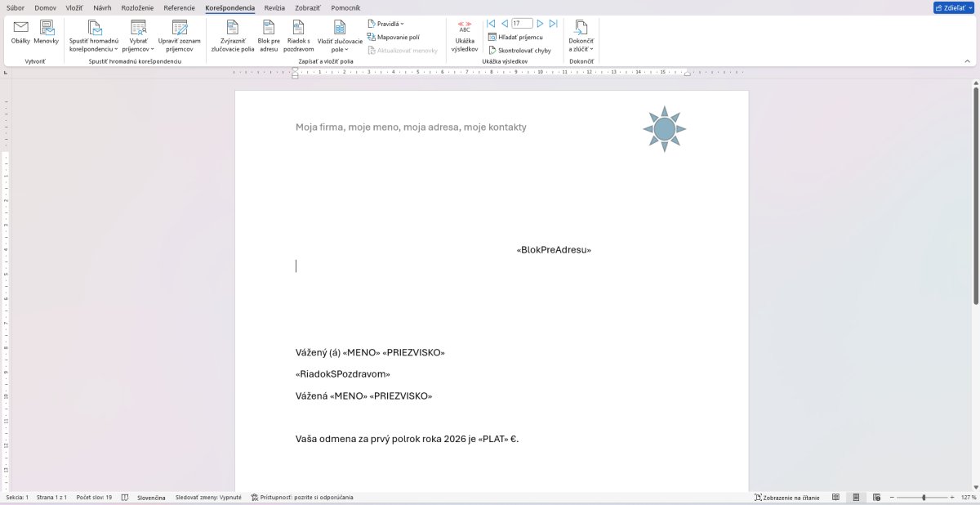Toggle Zvýrazniť zlučovacie polia highlighting

click(x=233, y=37)
